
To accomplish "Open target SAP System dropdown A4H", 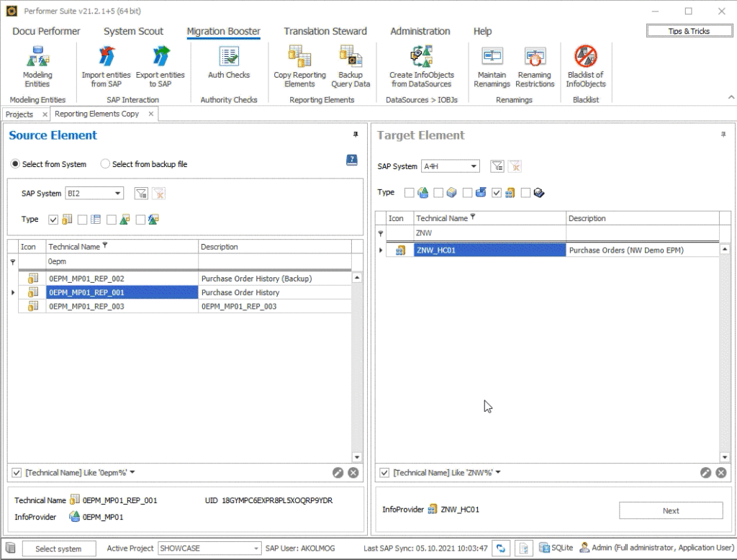I will [474, 166].
